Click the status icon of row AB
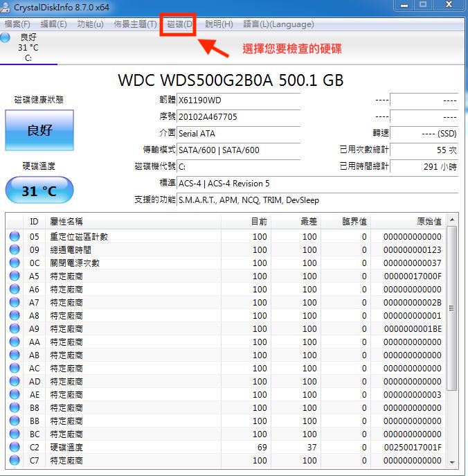 coord(15,355)
